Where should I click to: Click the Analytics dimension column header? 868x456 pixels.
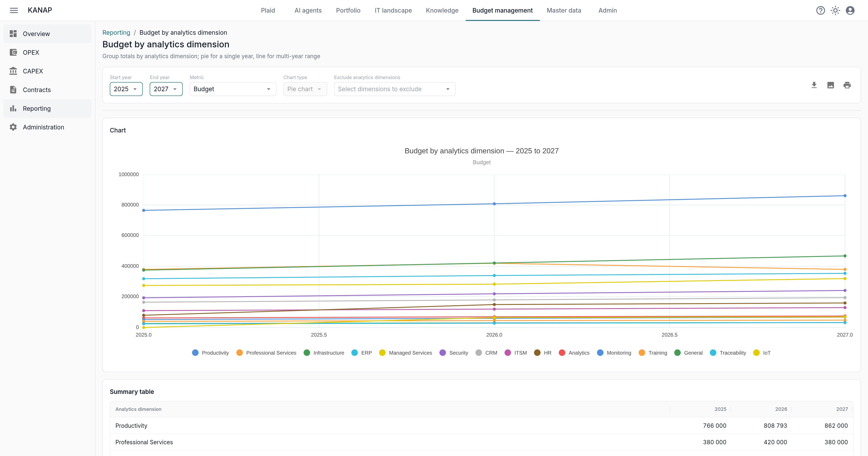pyautogui.click(x=138, y=409)
